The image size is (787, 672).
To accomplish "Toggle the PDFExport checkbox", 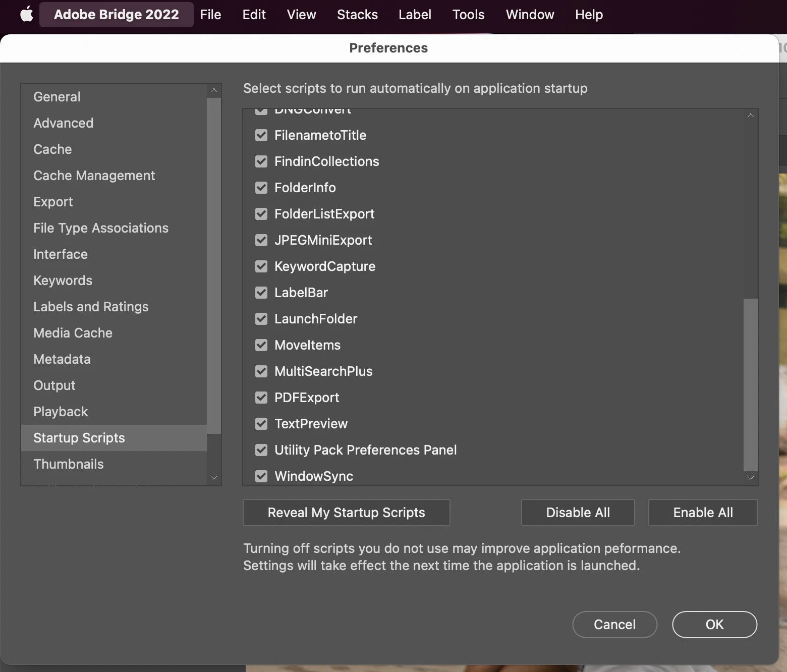I will point(261,398).
